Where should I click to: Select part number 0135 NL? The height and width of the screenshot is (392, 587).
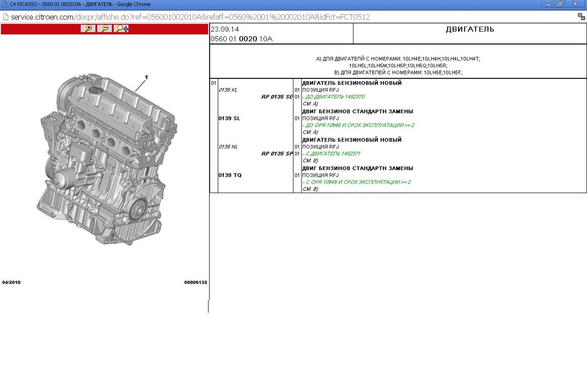tap(227, 147)
